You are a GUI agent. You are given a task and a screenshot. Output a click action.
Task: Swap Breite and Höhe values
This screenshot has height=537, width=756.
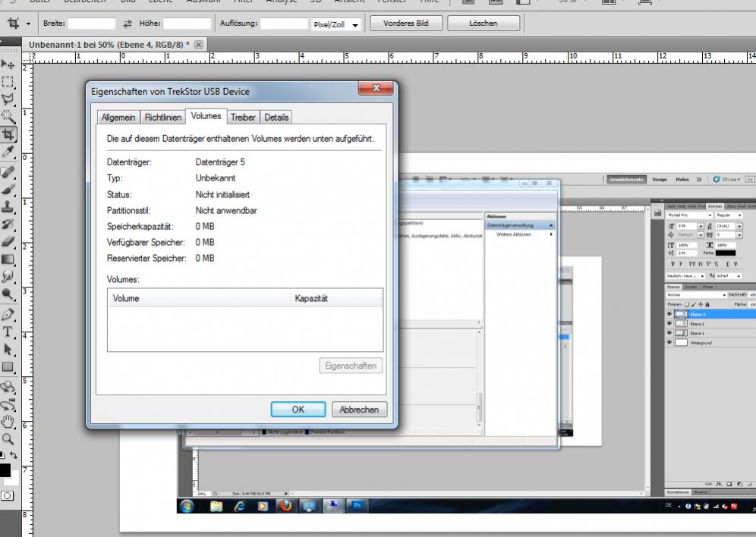pyautogui.click(x=128, y=23)
